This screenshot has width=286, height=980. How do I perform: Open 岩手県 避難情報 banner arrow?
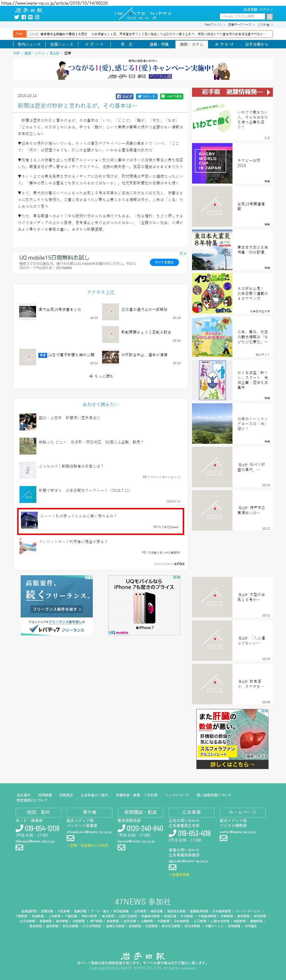point(269,92)
